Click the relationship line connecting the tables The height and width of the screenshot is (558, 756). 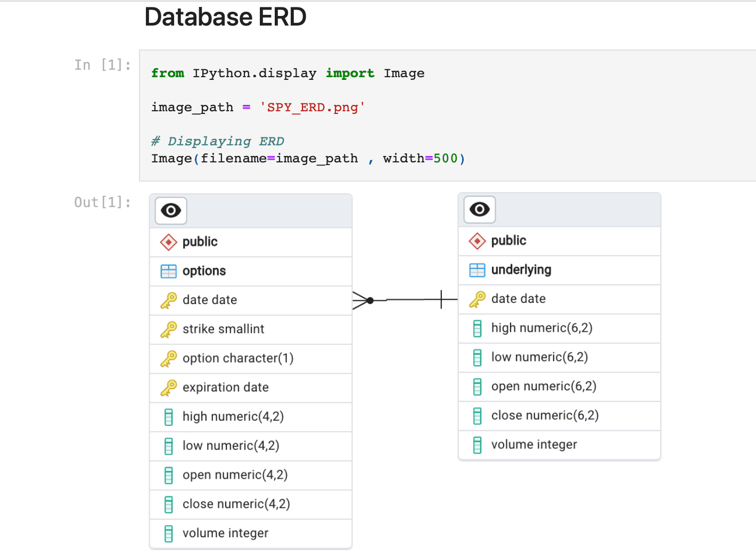(x=405, y=300)
